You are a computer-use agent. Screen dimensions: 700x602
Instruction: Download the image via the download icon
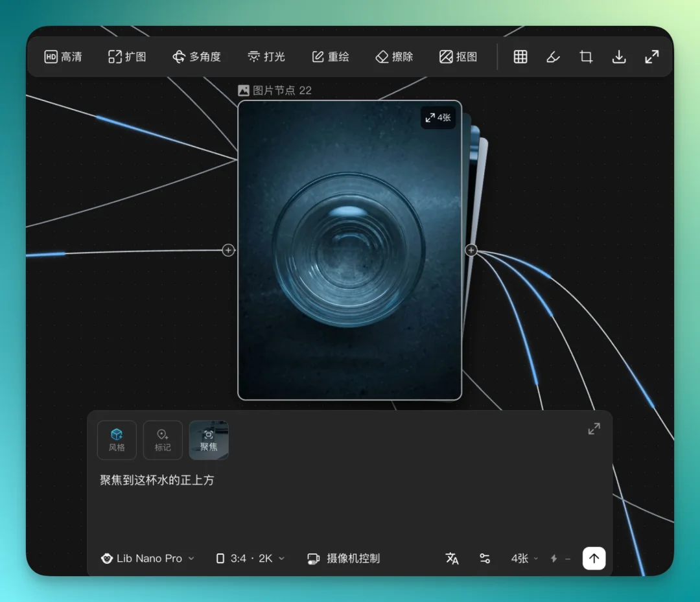coord(619,56)
